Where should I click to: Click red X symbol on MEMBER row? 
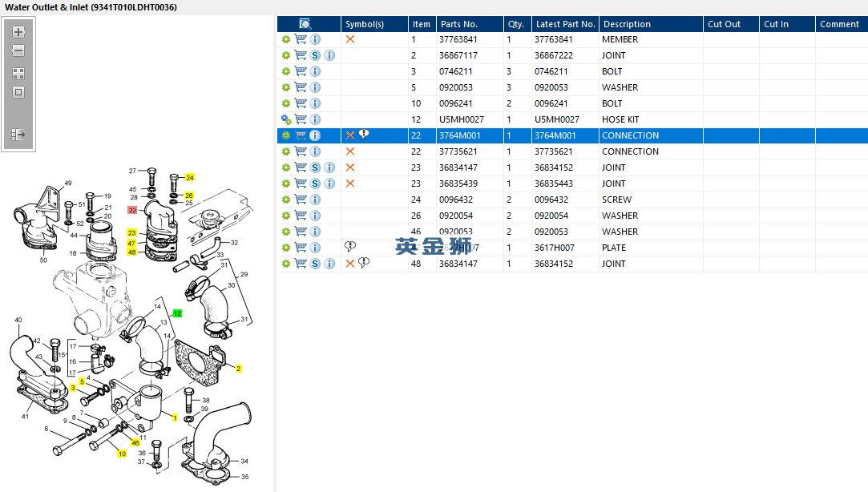pos(350,39)
